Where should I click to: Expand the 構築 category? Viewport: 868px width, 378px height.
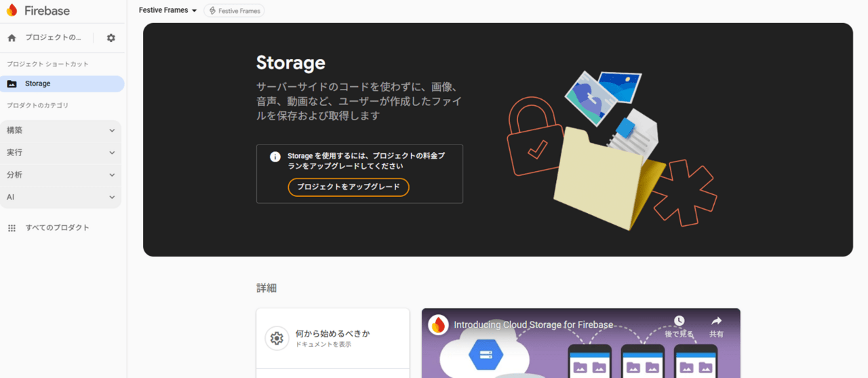click(x=61, y=130)
